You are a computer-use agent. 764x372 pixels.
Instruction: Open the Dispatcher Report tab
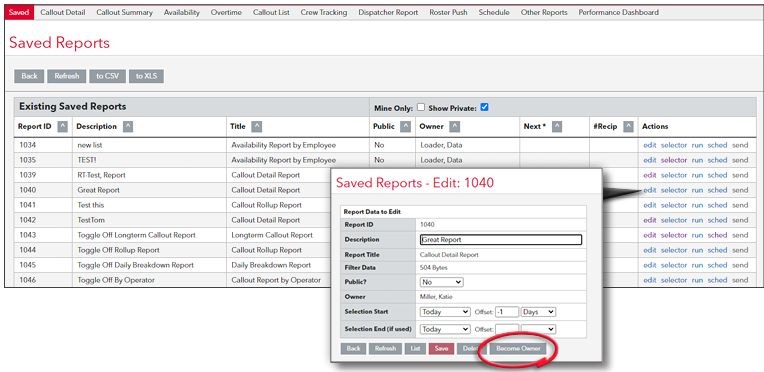pyautogui.click(x=388, y=13)
